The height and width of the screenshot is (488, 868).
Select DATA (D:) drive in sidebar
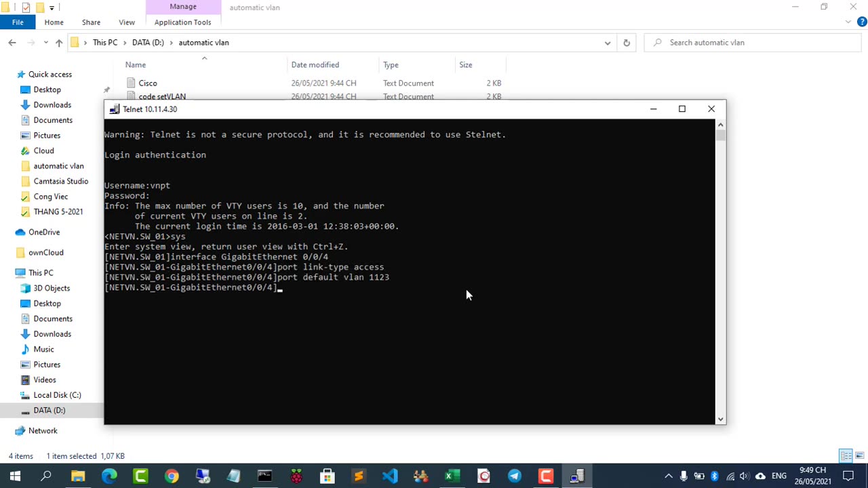click(50, 410)
